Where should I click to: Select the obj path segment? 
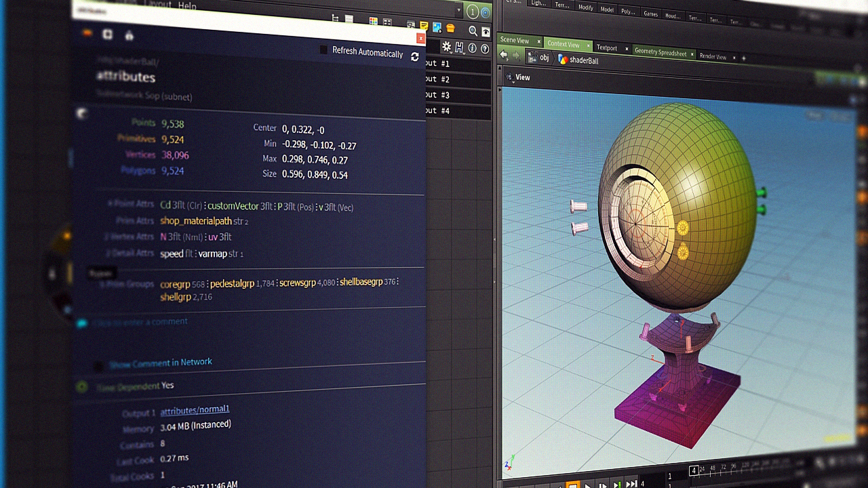[544, 58]
